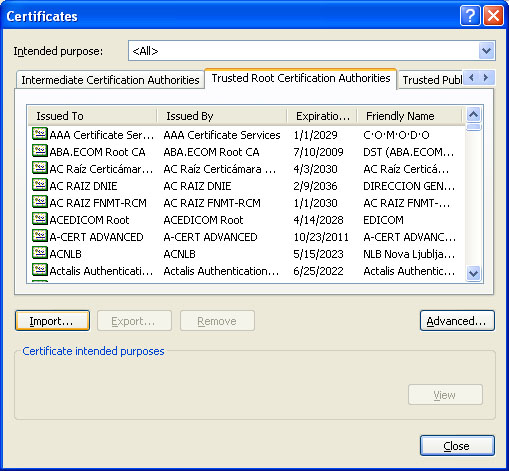Select the 'AAA Certificate Ser...' issued-to entry
This screenshot has height=471, width=509.
click(101, 135)
